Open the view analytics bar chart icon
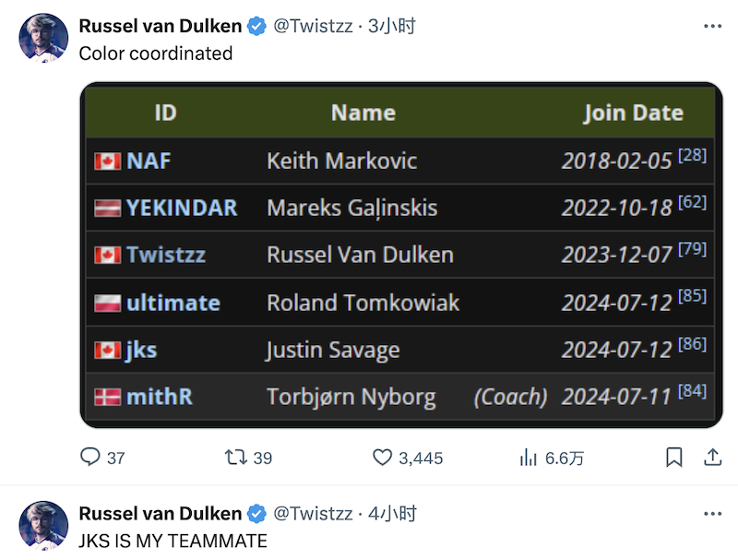The image size is (738, 560). tap(529, 457)
